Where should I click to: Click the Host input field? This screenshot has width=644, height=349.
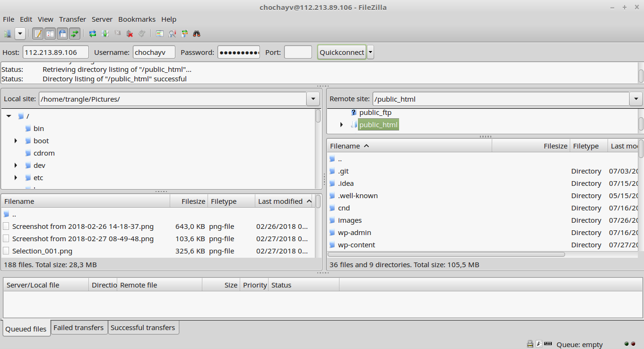56,52
